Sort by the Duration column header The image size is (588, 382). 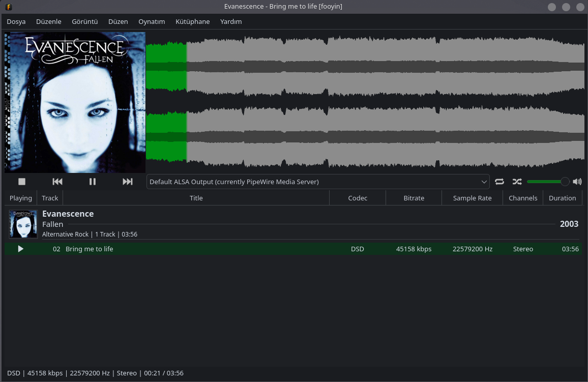[563, 198]
